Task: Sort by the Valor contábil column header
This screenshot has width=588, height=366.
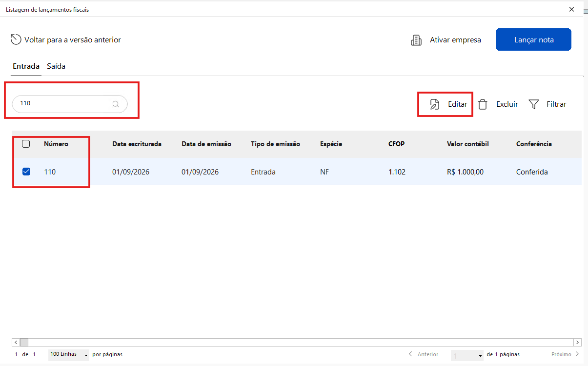Action: coord(467,144)
